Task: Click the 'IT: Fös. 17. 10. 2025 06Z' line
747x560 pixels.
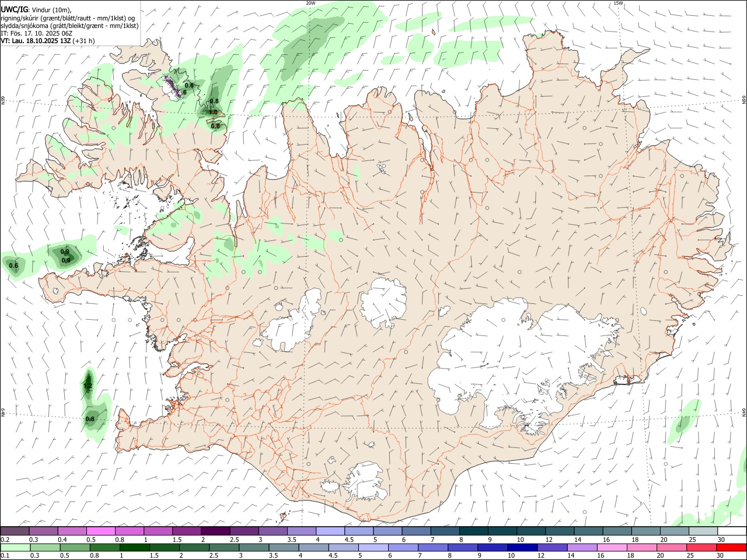Action: click(x=36, y=33)
